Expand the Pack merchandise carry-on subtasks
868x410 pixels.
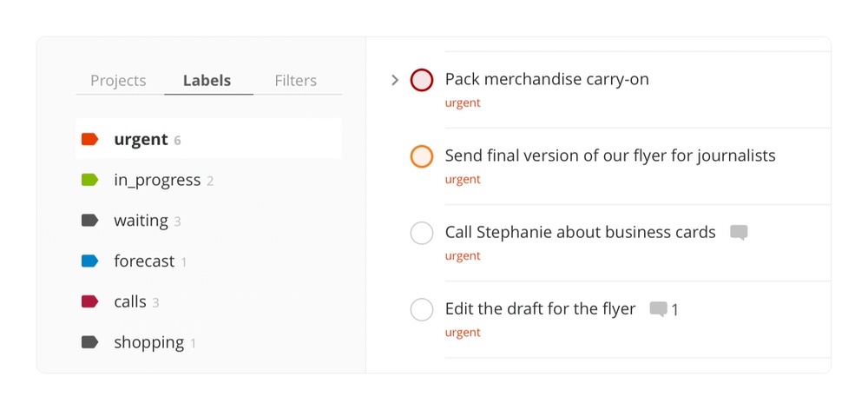point(395,80)
